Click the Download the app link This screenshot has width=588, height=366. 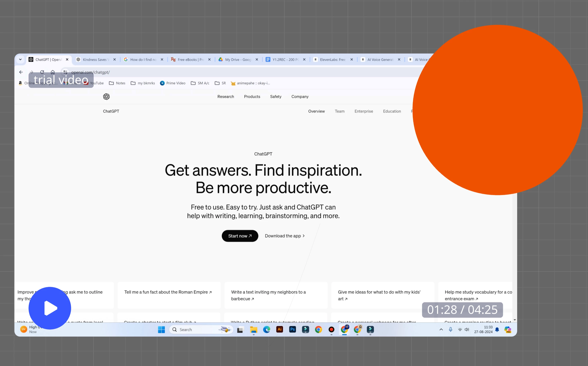click(284, 236)
